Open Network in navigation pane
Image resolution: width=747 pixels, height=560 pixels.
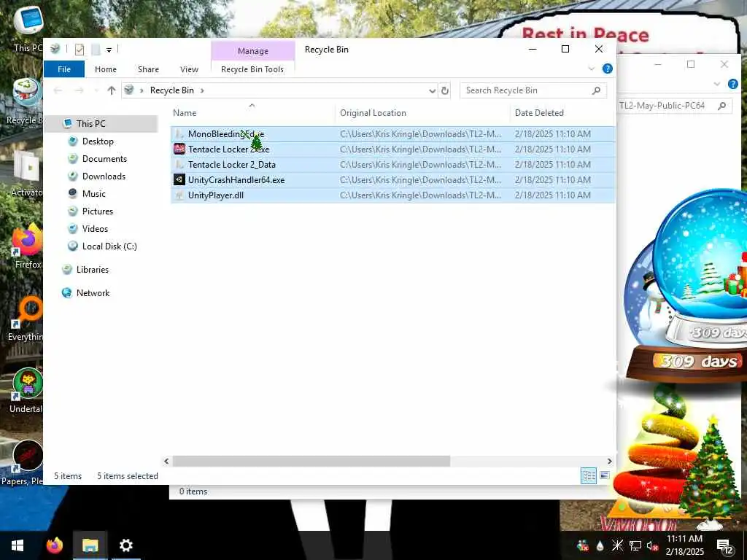tap(93, 293)
